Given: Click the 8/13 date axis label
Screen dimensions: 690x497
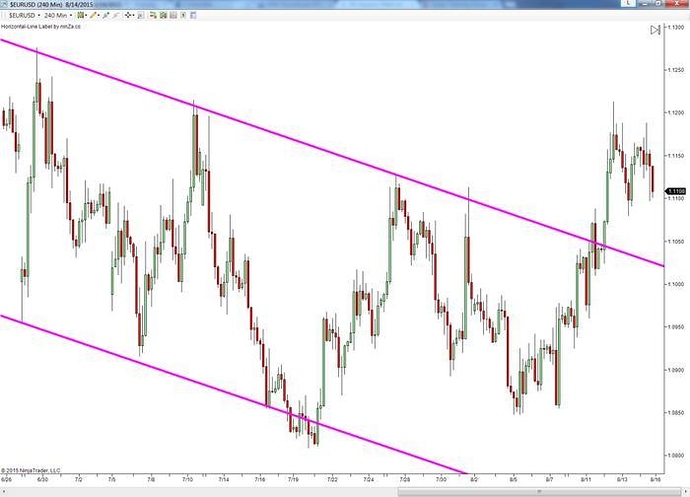Looking at the screenshot, I should click(x=621, y=479).
